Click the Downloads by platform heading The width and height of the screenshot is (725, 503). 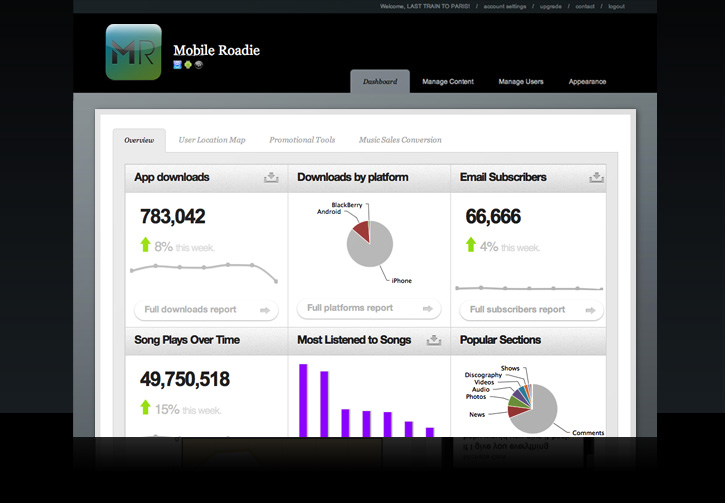pos(352,177)
